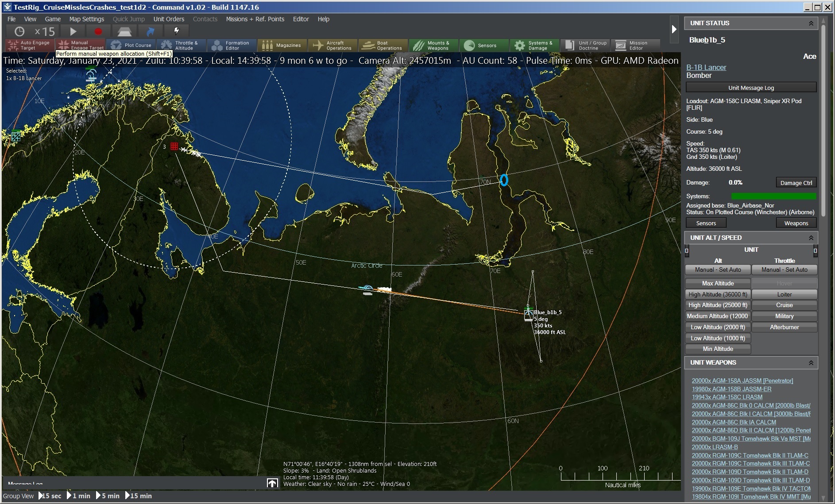Collapse the UNIT ALT / SPEED panel

(x=811, y=238)
